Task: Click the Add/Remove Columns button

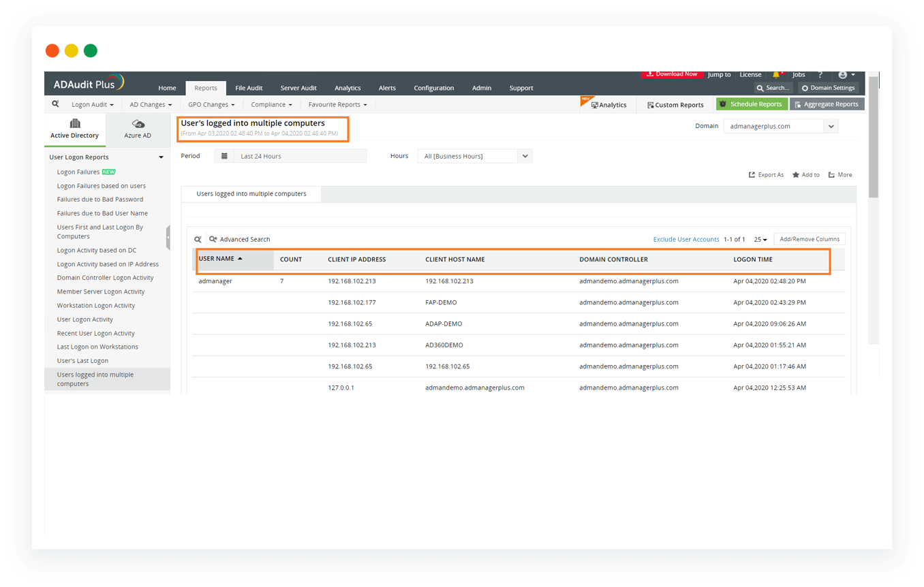Action: coord(810,239)
